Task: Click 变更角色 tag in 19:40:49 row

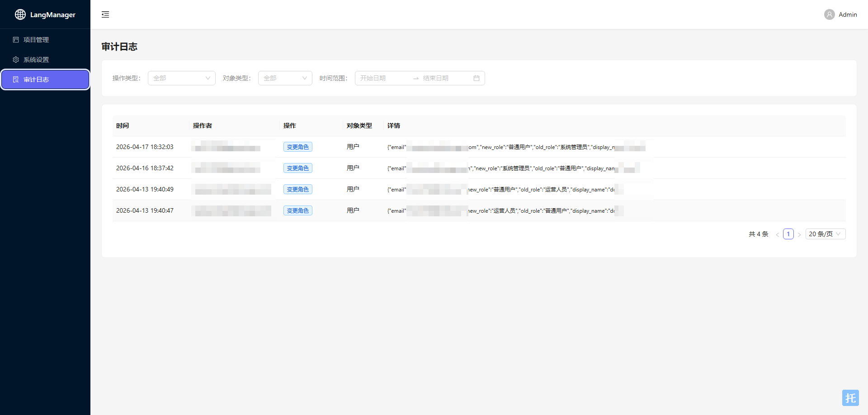Action: (298, 189)
